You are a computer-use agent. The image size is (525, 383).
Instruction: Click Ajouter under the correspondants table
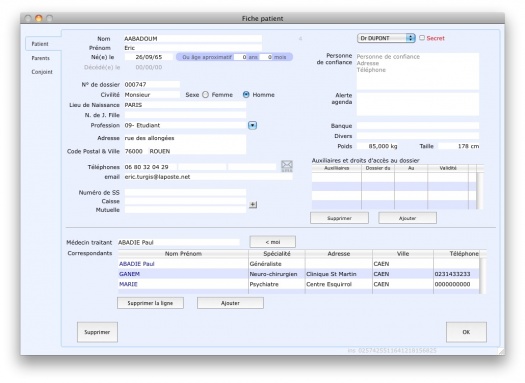230,303
